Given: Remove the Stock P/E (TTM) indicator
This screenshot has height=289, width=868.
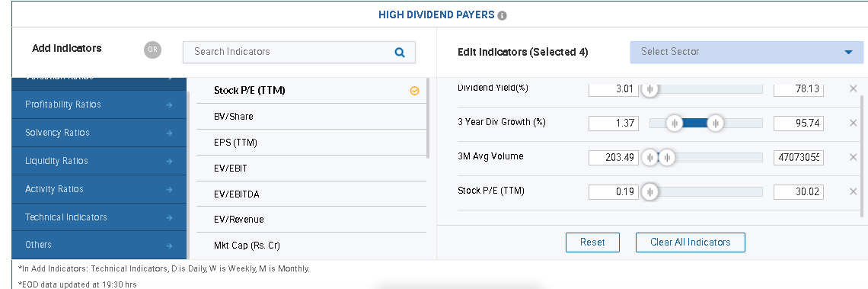Looking at the screenshot, I should click(x=853, y=192).
